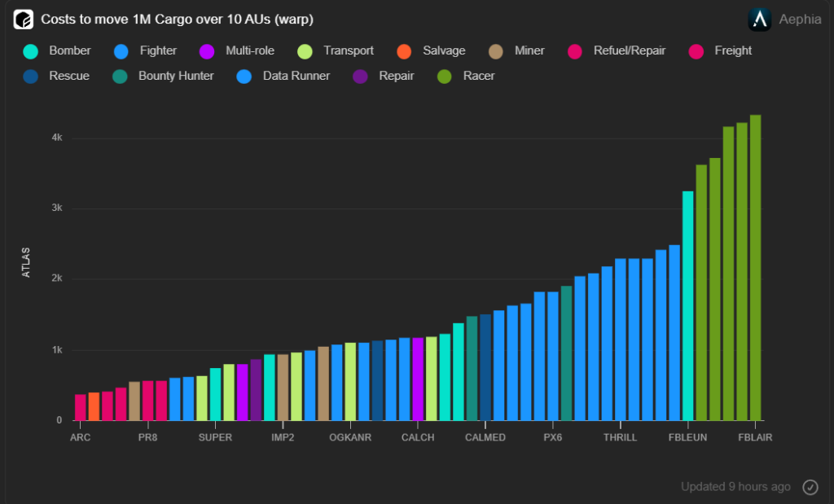Click the Bounty Hunter legend color dot
Image resolution: width=834 pixels, height=504 pixels.
click(x=121, y=77)
